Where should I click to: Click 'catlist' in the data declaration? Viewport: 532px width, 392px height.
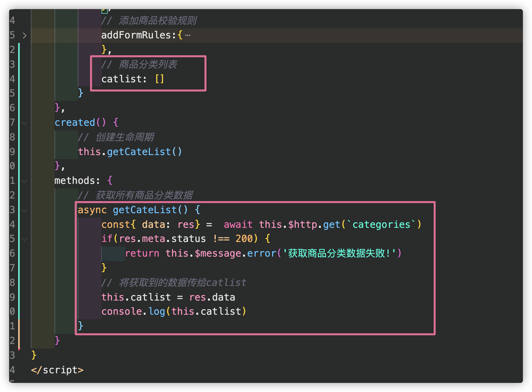click(122, 79)
